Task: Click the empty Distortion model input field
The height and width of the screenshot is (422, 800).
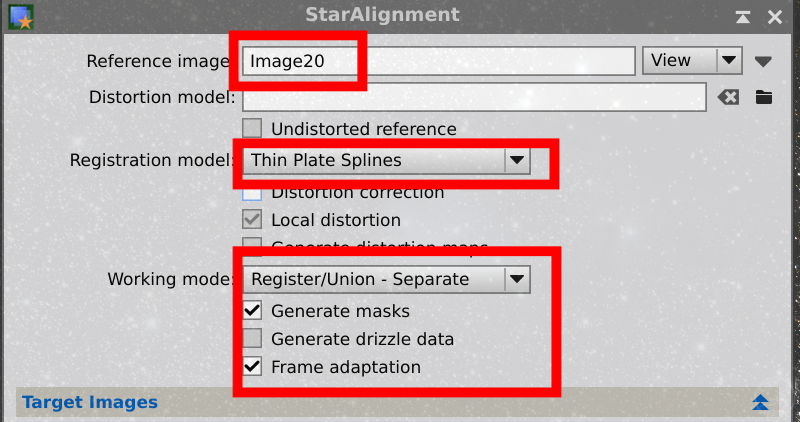Action: click(474, 97)
